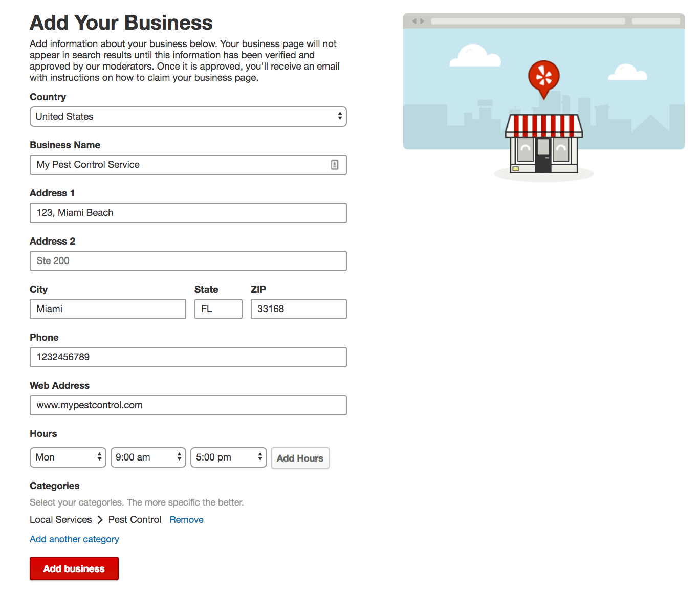Screen dimensions: 700x613
Task: Click the 'Select your categories' hint text
Action: point(137,502)
